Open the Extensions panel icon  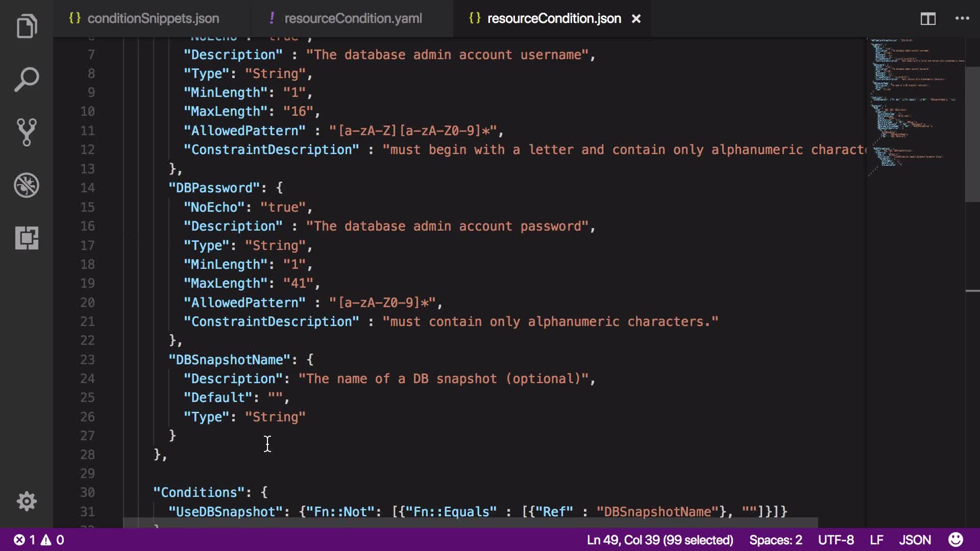click(27, 238)
